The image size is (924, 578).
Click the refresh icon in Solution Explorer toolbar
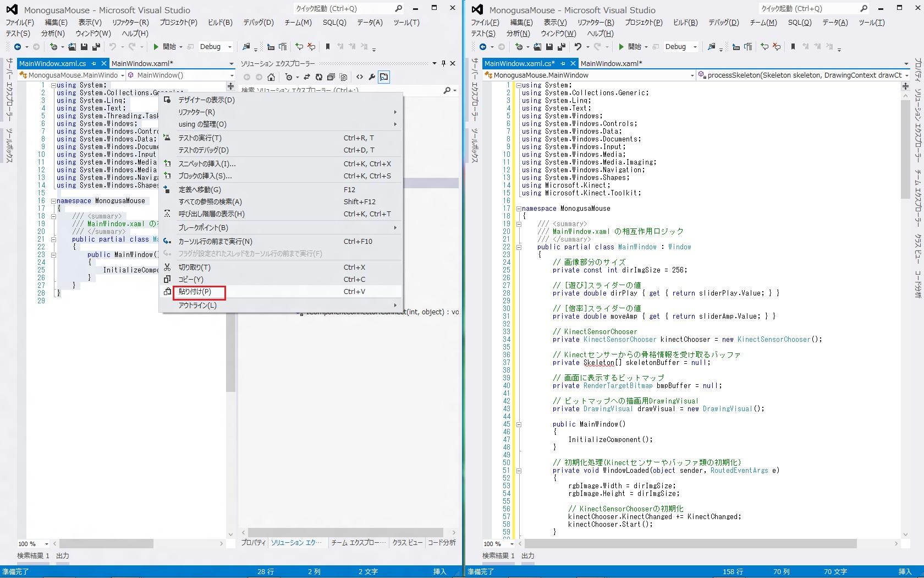tap(318, 77)
